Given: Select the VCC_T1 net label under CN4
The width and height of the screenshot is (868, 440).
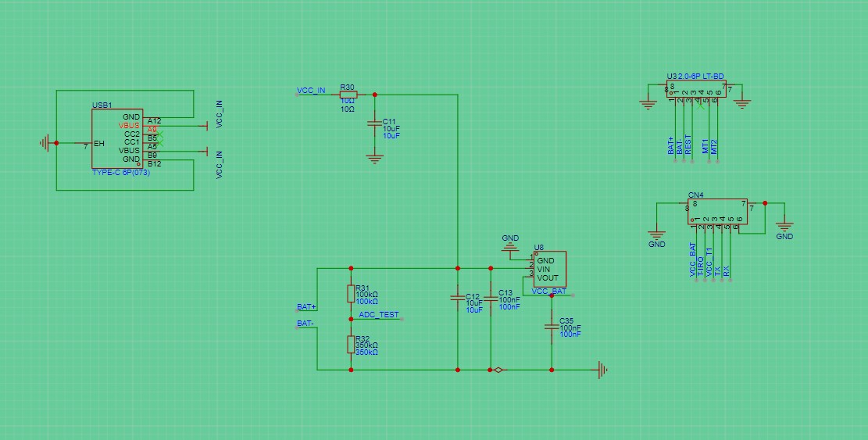Looking at the screenshot, I should (709, 263).
